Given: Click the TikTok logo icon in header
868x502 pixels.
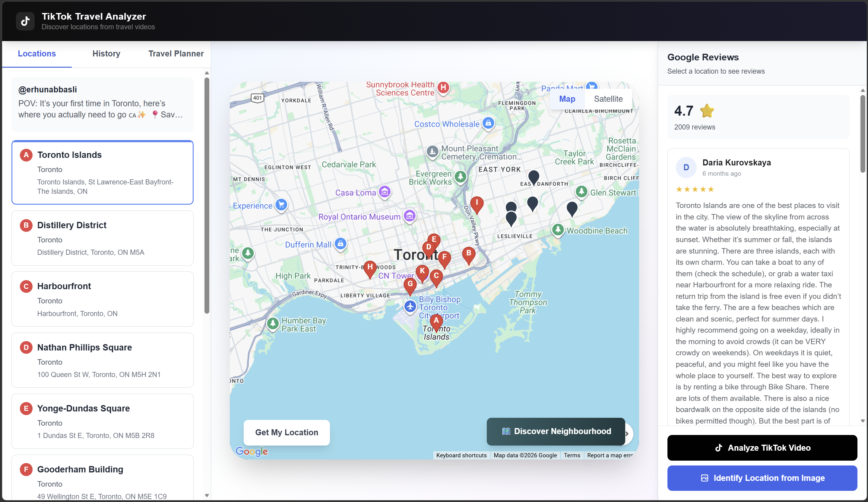Looking at the screenshot, I should 25,21.
